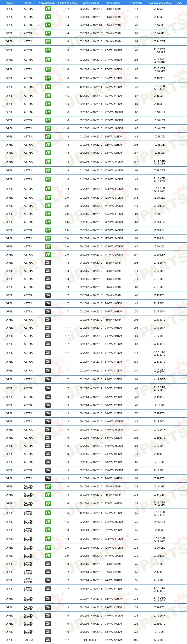Click PB icon in Z 20 LEL L67 row
Screen dimensions: 187x644
(x=48, y=246)
